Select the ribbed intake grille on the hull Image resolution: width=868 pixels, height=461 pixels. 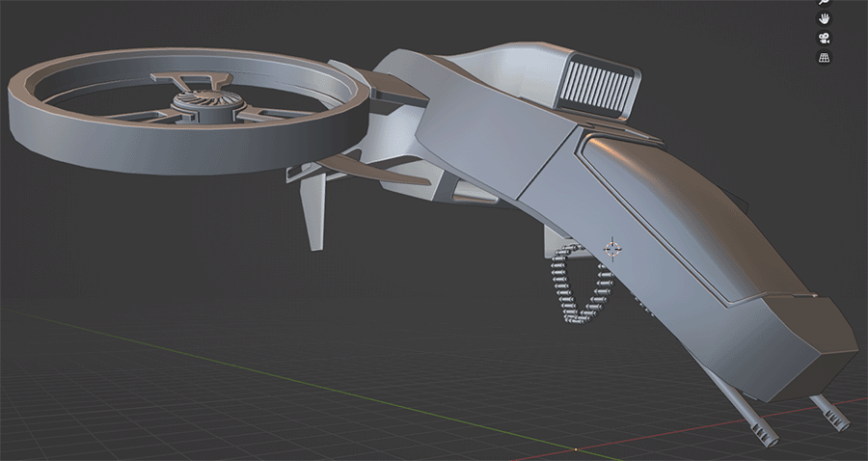tap(596, 87)
